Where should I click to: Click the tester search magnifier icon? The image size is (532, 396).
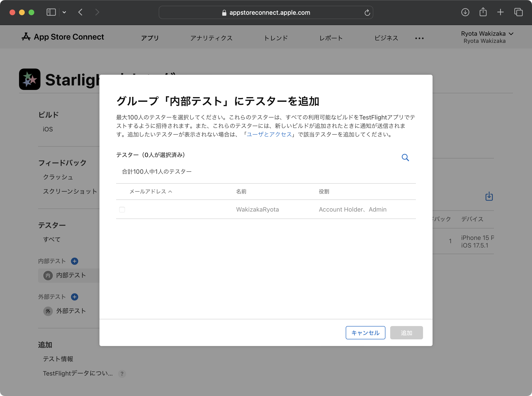405,158
